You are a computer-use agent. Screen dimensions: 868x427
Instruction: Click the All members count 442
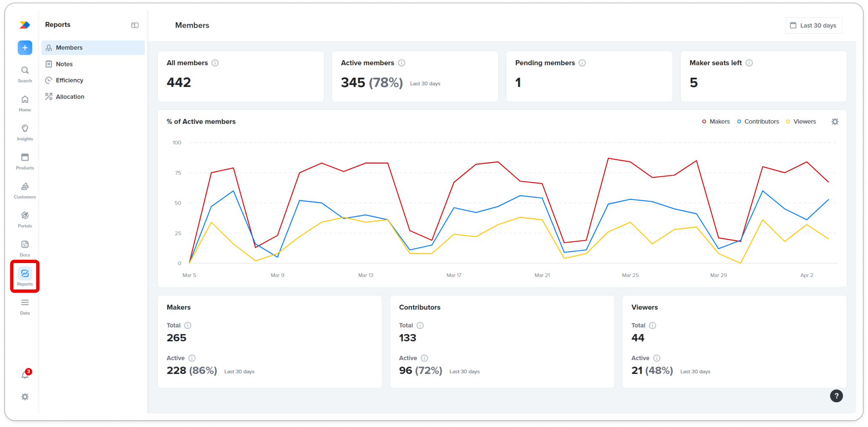click(x=179, y=82)
